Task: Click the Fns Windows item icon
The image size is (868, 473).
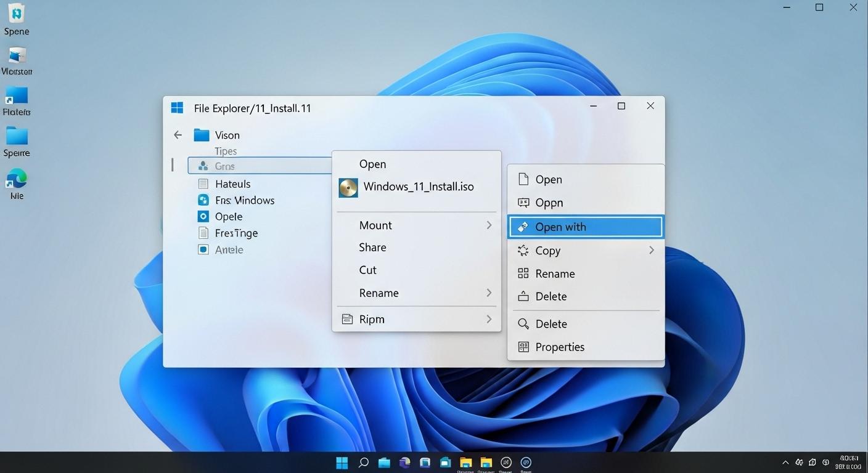Action: coord(203,200)
